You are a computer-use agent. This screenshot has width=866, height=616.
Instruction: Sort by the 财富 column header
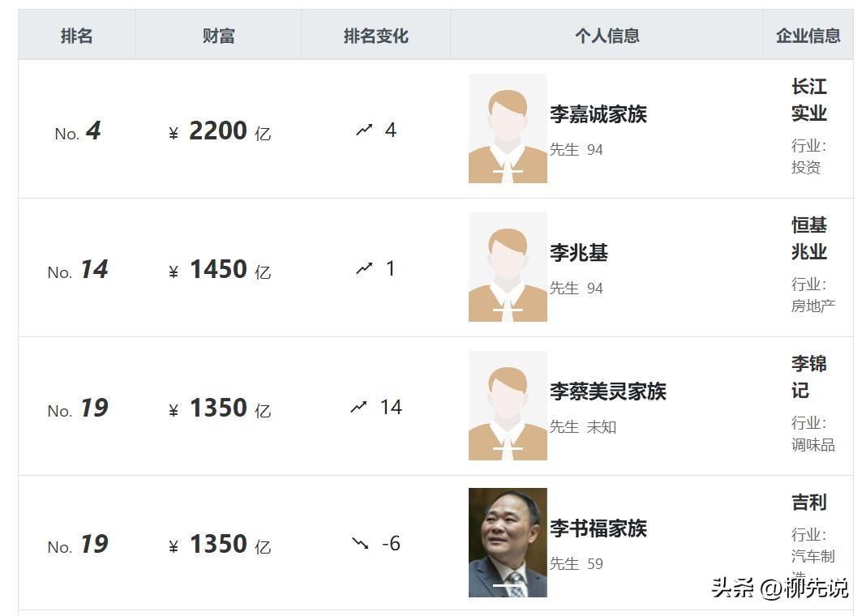(x=218, y=36)
